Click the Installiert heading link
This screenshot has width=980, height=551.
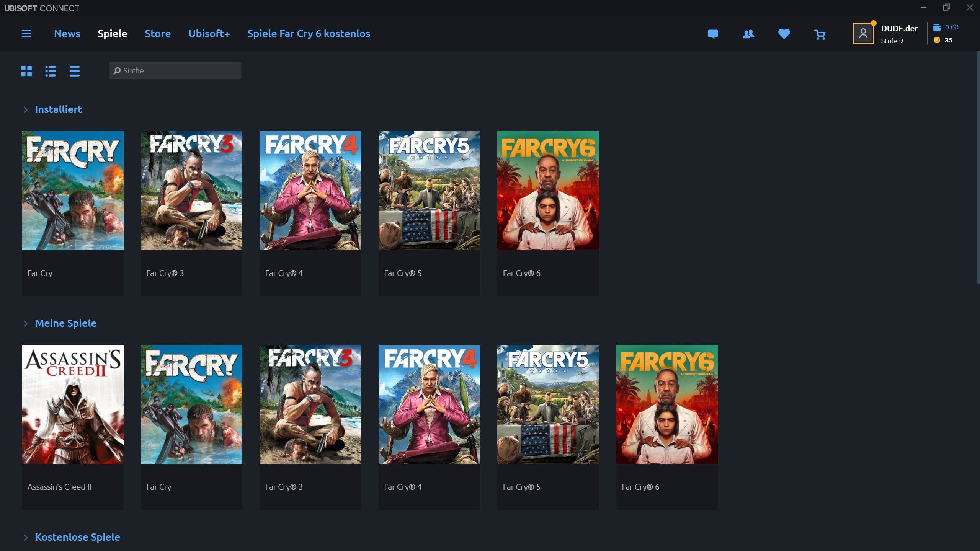point(58,109)
